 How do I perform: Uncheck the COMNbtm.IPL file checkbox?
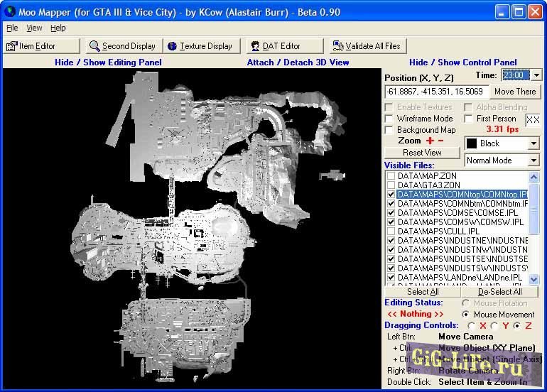click(x=391, y=204)
